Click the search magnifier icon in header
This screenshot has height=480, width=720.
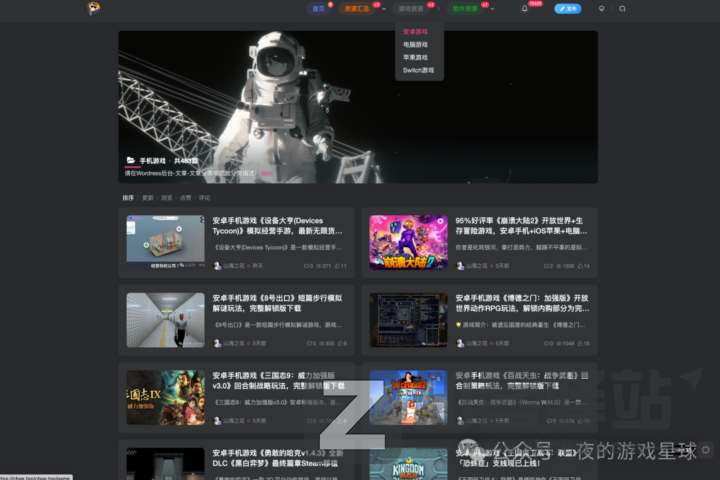[x=623, y=9]
